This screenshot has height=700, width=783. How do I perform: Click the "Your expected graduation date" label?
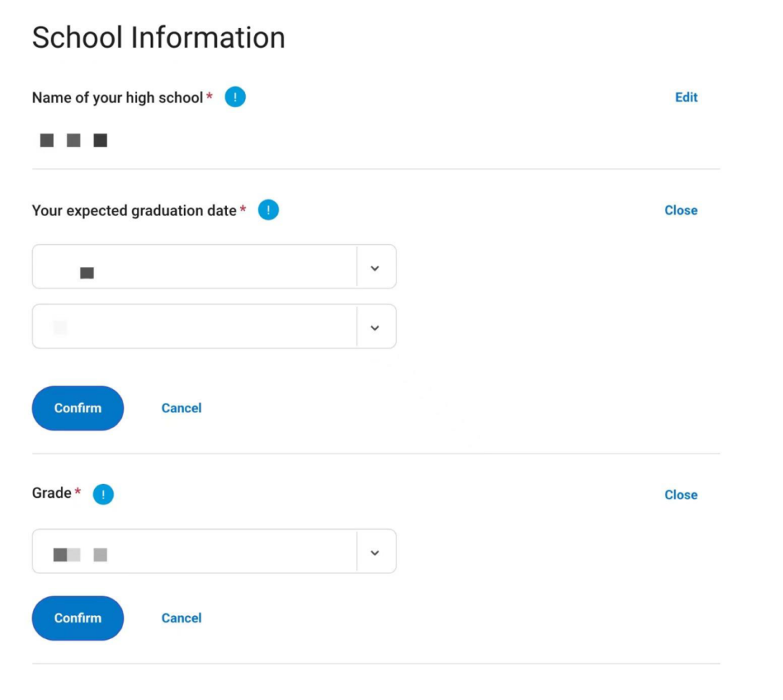click(134, 211)
